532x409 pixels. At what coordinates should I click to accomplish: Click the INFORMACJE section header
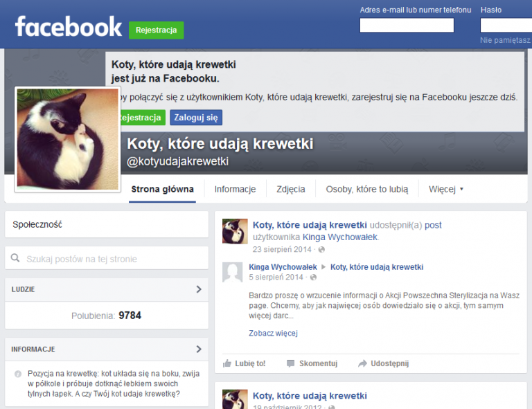[107, 349]
